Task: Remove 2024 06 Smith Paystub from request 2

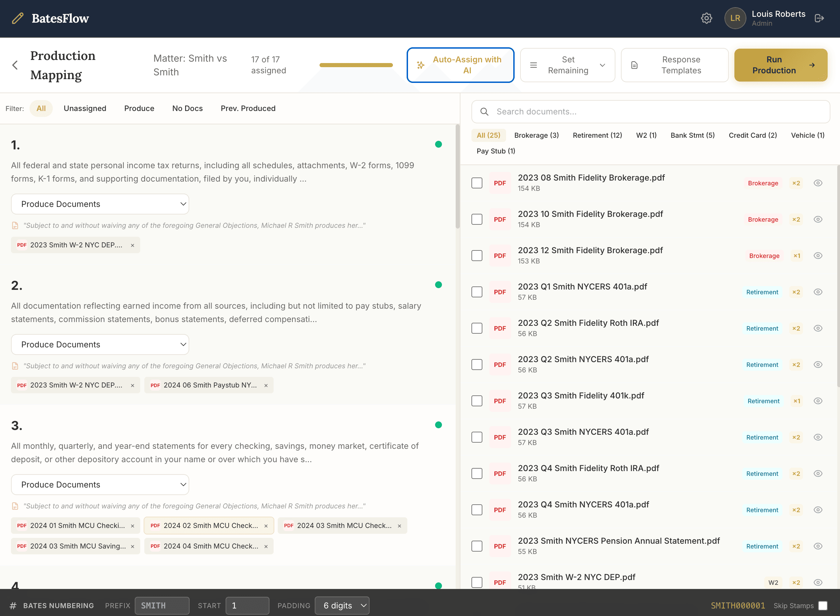Action: [266, 385]
